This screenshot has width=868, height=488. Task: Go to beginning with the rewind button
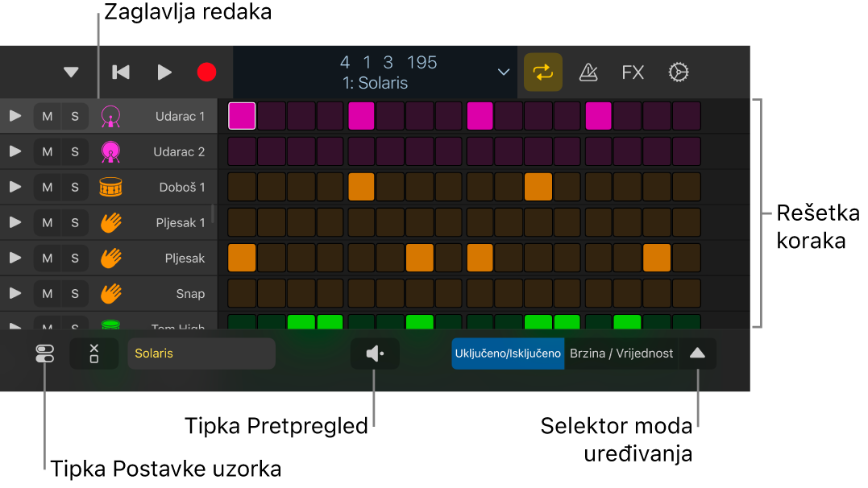pos(121,72)
